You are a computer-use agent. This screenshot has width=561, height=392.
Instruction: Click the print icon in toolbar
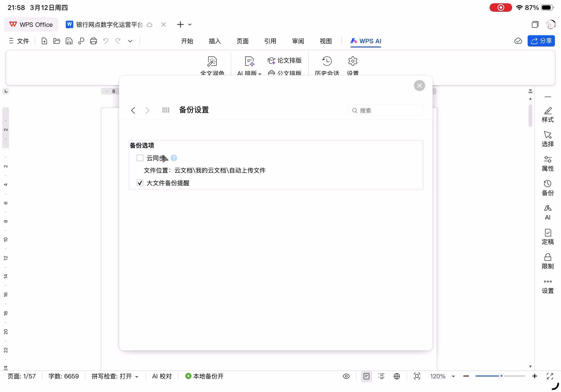(x=93, y=41)
